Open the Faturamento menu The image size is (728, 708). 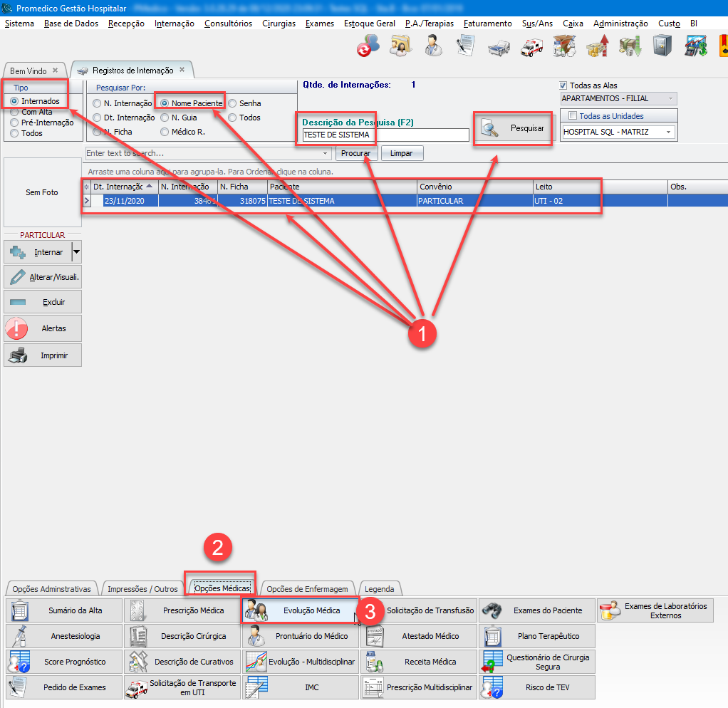(487, 24)
